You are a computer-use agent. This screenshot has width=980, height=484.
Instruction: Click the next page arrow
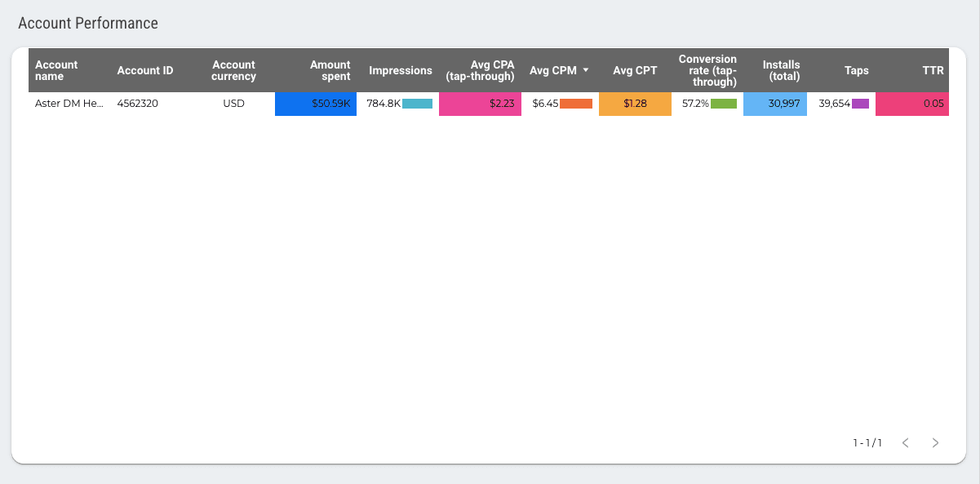click(935, 442)
